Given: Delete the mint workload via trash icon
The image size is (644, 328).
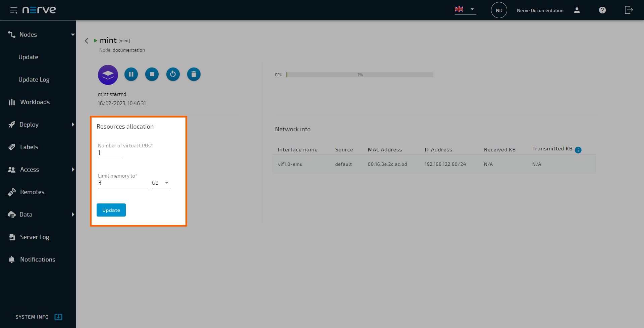Looking at the screenshot, I should tap(194, 74).
